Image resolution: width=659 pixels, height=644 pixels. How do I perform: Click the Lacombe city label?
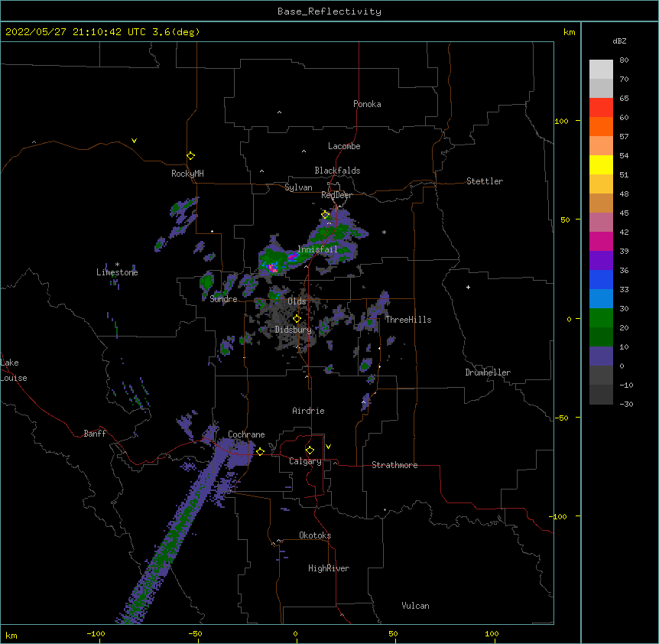pos(344,146)
